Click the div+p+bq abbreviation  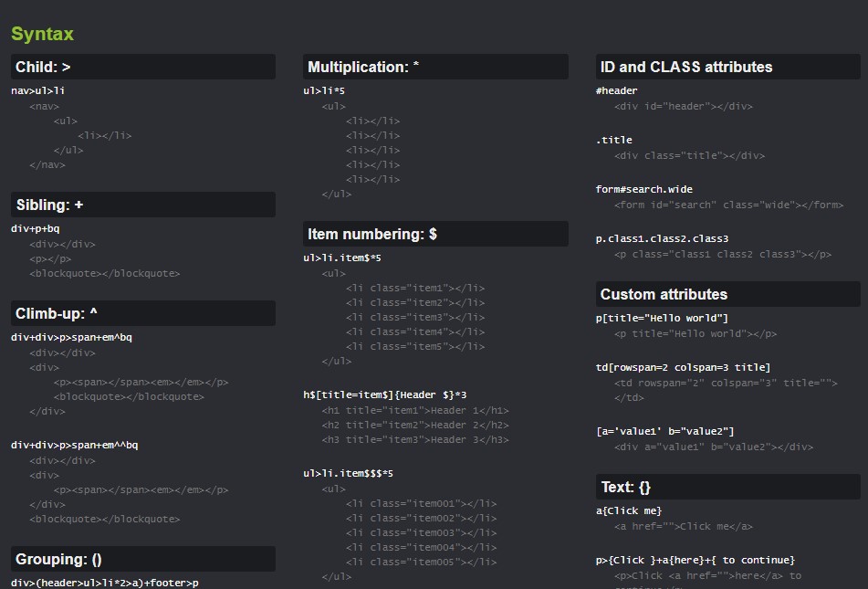coord(36,228)
